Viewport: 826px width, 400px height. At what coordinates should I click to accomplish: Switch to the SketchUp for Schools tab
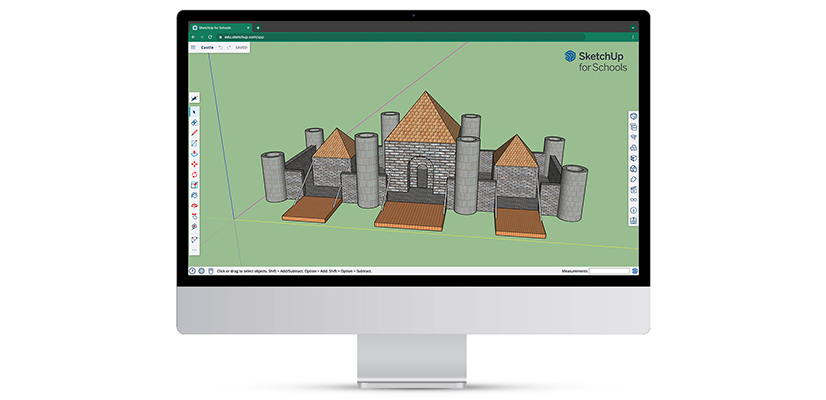(x=220, y=27)
